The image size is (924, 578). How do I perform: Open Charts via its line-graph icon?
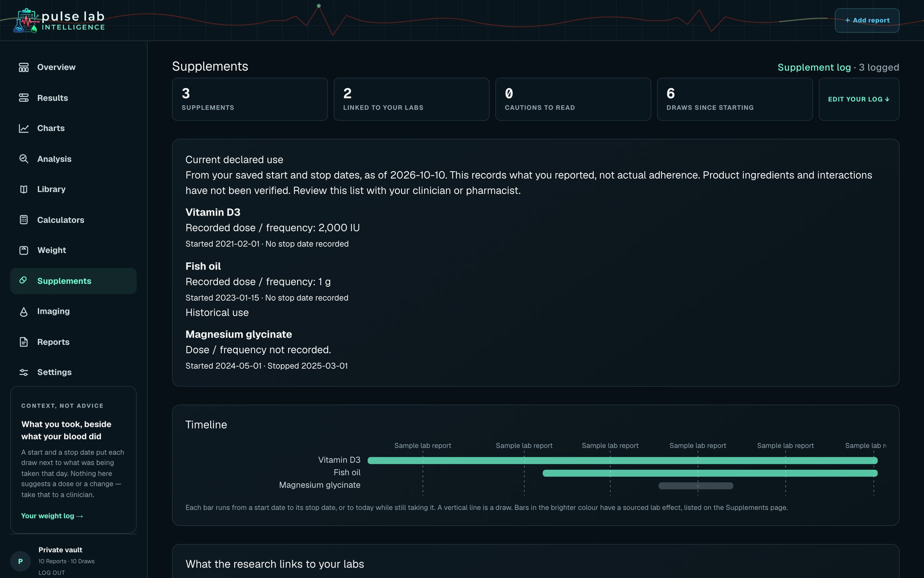(x=24, y=129)
